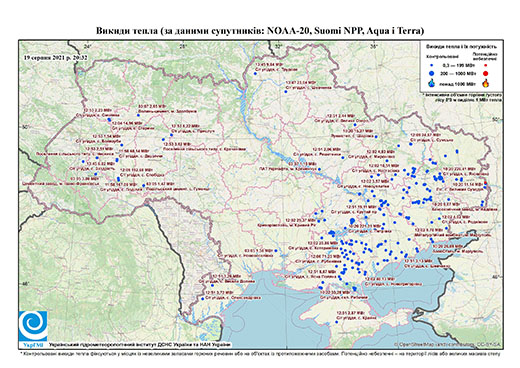Image resolution: width=520 pixels, height=368 pixels.
Task: Click the date stamp 19 серпня 2021
Action: (x=56, y=57)
